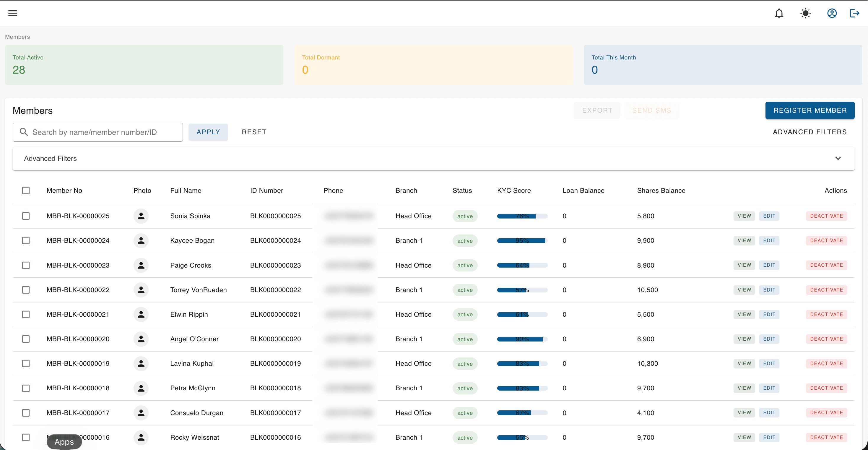Click Sonia Spinka's photo avatar
The height and width of the screenshot is (450, 868).
(141, 216)
